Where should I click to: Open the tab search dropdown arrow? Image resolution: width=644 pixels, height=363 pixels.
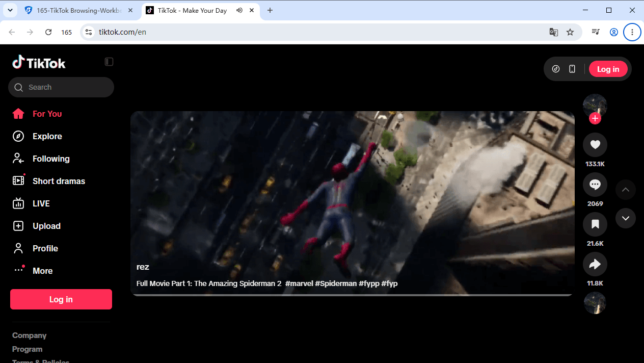[x=10, y=10]
